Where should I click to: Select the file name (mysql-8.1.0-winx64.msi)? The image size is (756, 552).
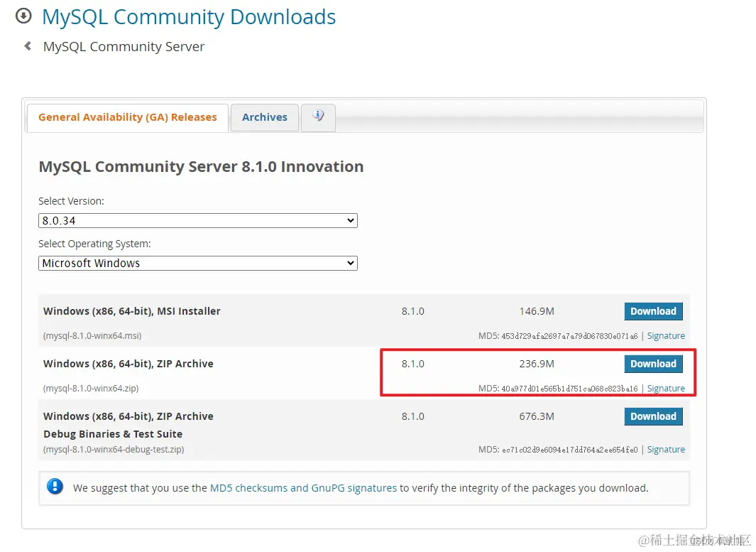point(92,336)
